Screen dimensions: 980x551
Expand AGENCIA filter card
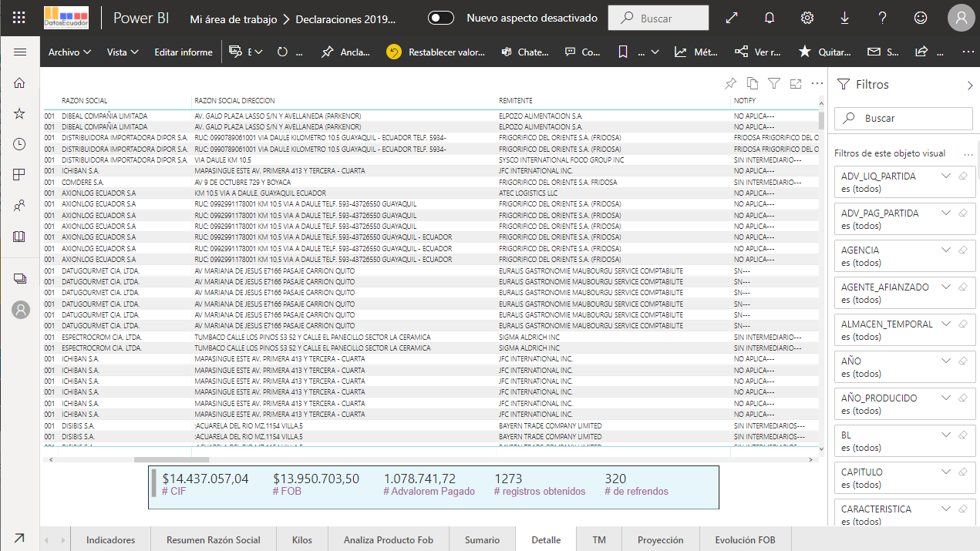tap(947, 250)
